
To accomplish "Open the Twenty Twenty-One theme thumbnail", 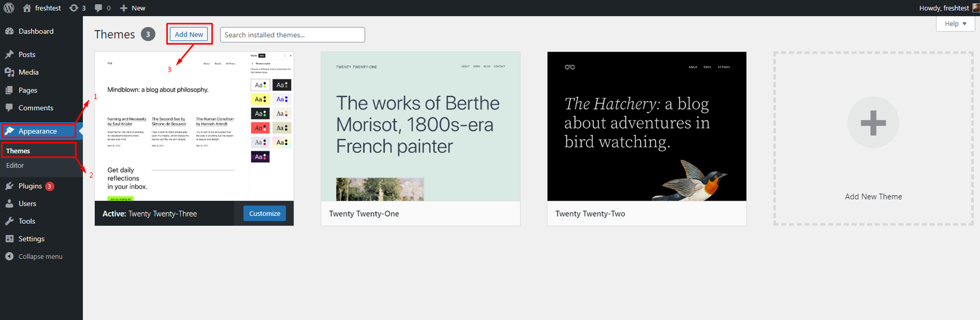I will (420, 126).
